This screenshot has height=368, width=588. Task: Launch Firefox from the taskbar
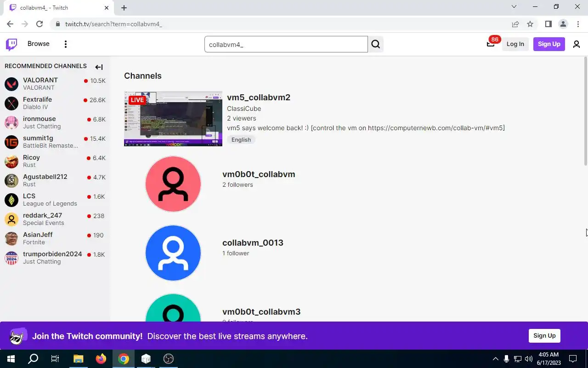pos(101,359)
